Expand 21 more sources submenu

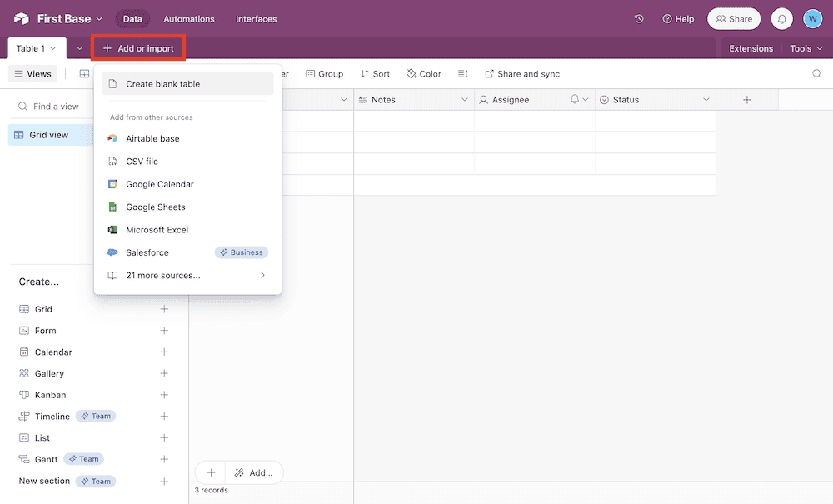click(x=187, y=275)
